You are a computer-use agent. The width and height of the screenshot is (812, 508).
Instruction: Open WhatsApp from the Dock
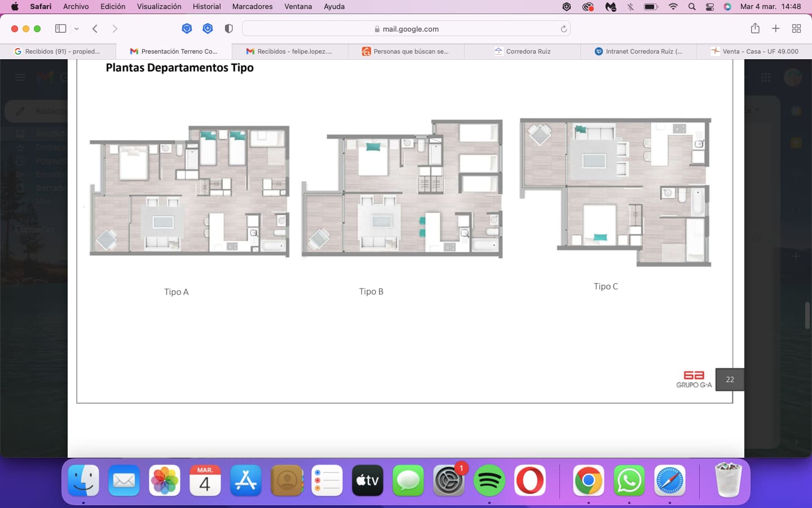[629, 480]
